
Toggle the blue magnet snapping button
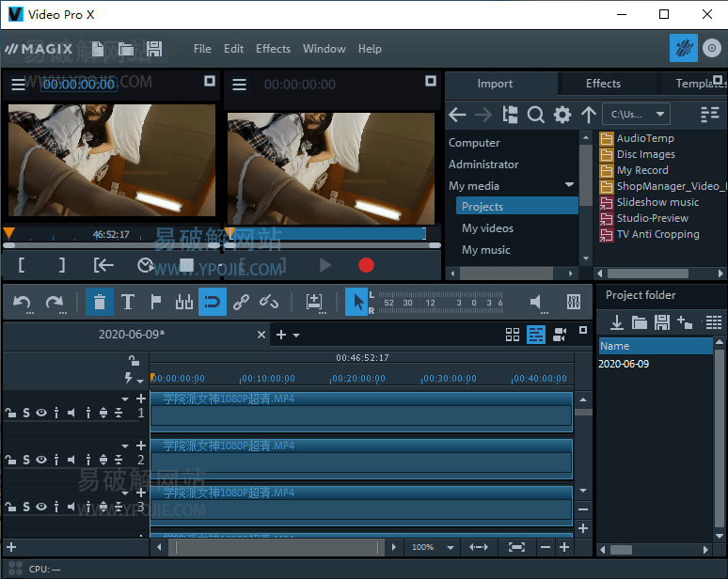pyautogui.click(x=213, y=302)
